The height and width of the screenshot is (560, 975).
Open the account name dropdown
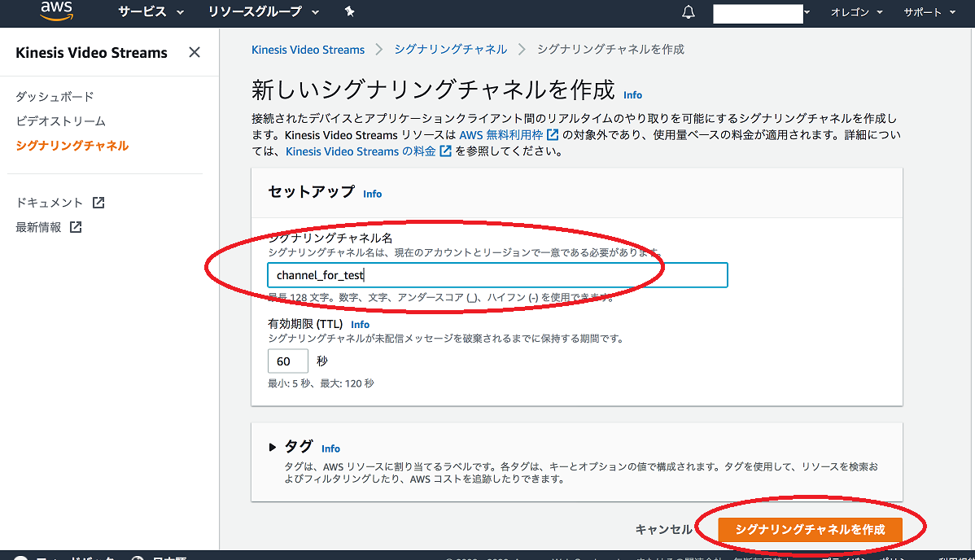[x=762, y=13]
